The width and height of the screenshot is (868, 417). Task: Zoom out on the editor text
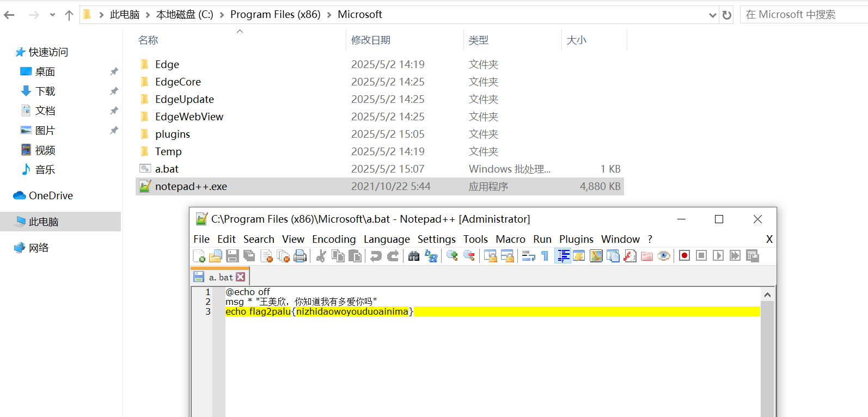point(469,256)
